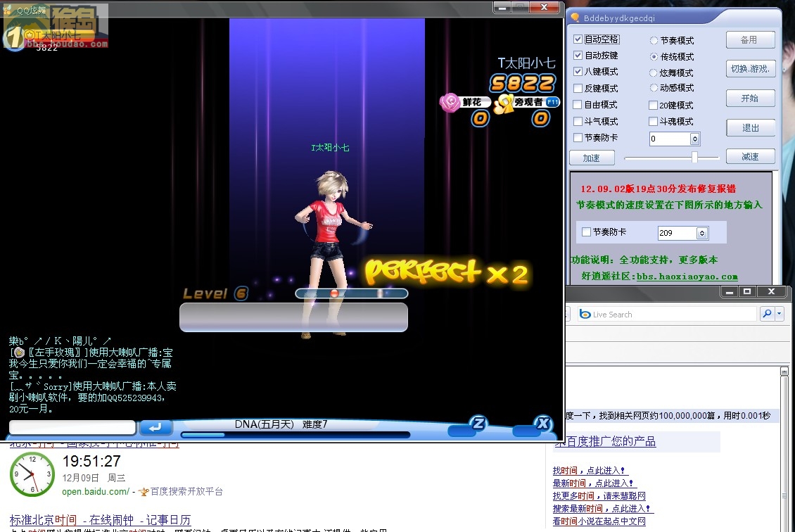The image size is (795, 532).
Task: Tick 节奏防卡 checkbox beside the 209 field
Action: (587, 232)
